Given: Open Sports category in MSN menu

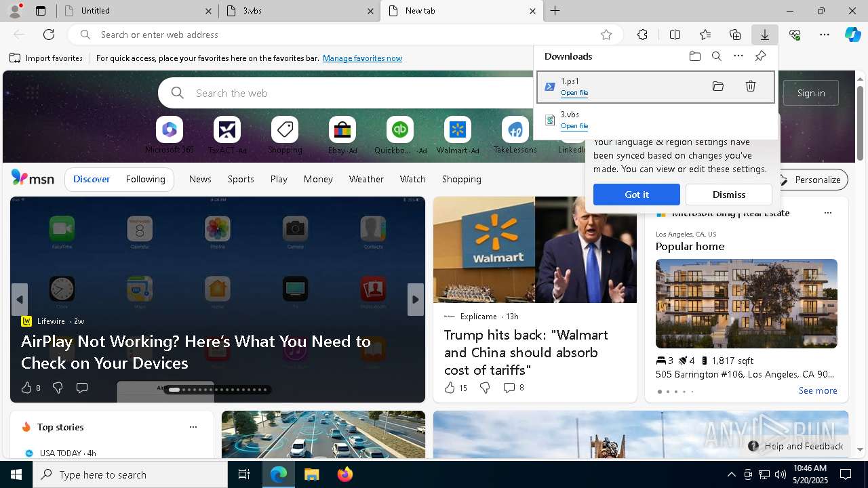Looking at the screenshot, I should click(241, 179).
